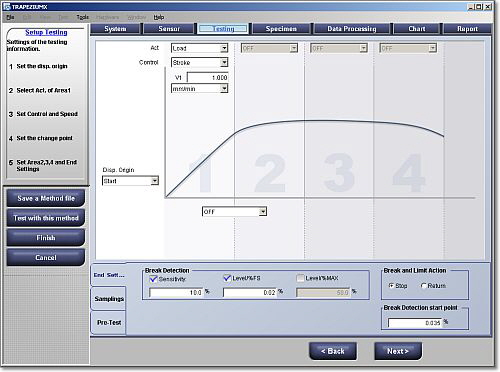Select the Return radio button

coord(424,286)
